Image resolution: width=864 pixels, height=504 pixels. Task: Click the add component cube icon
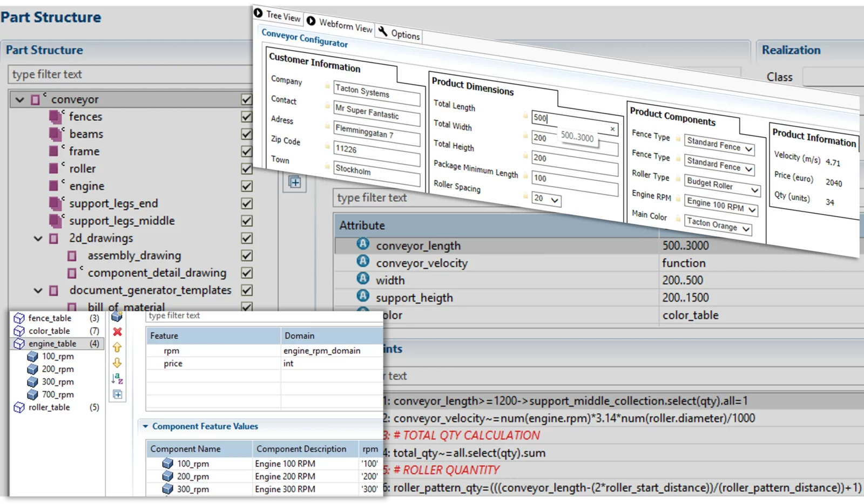[x=117, y=317]
